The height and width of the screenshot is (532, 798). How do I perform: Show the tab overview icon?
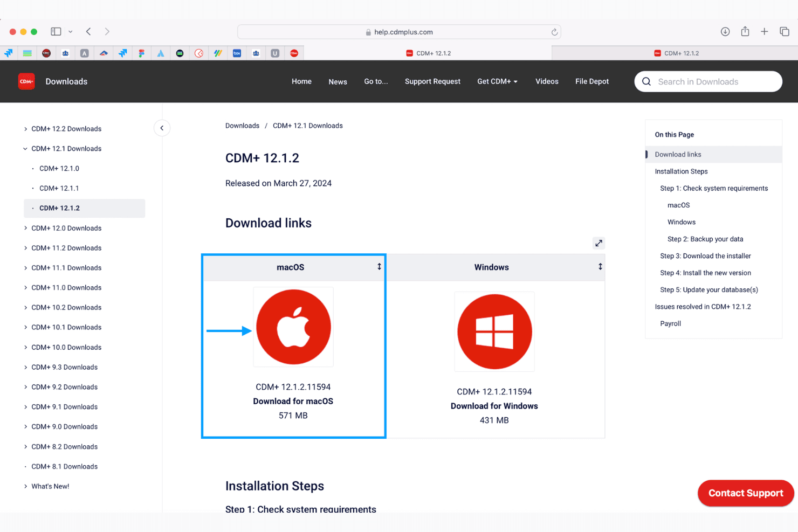(785, 32)
